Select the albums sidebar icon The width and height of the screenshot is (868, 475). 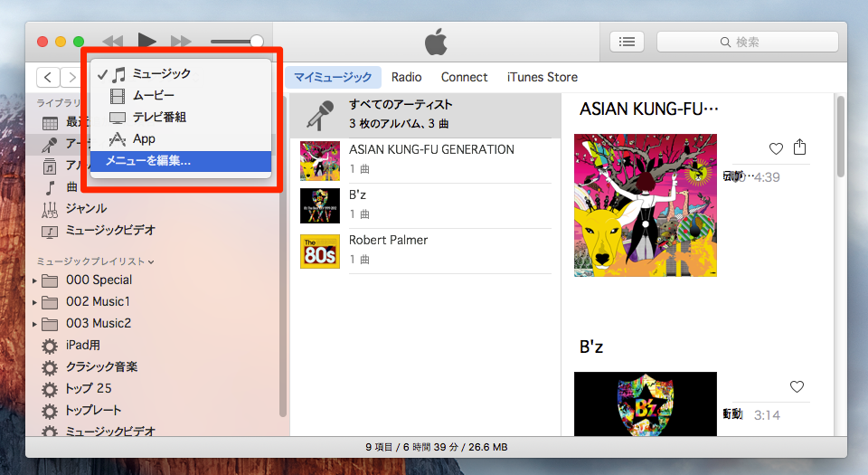coord(49,166)
